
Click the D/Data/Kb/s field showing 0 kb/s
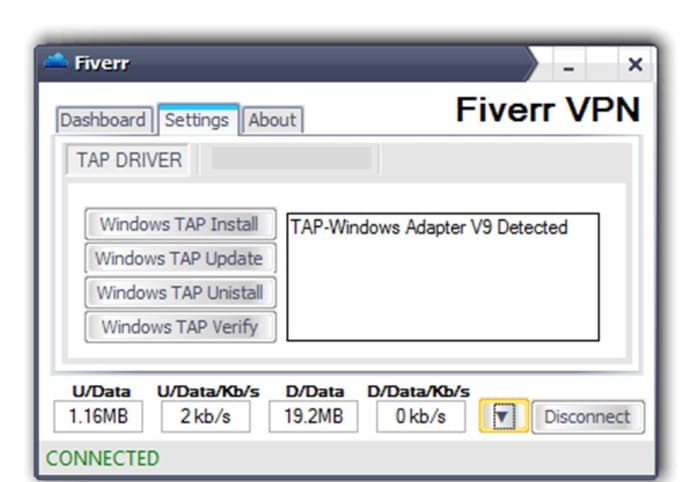tap(421, 416)
